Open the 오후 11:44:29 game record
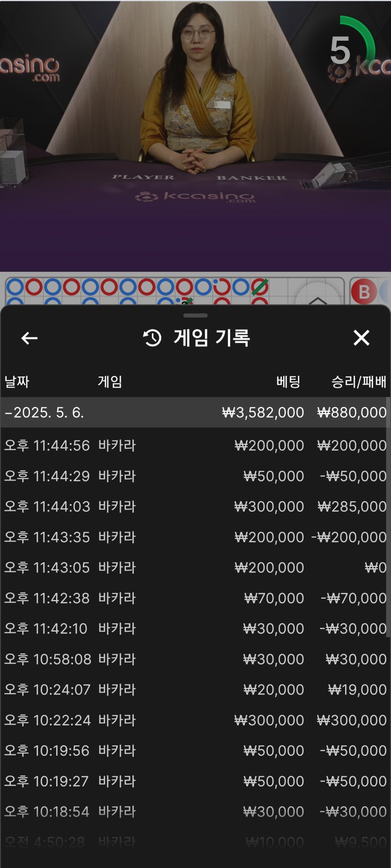391x868 pixels. click(x=195, y=476)
